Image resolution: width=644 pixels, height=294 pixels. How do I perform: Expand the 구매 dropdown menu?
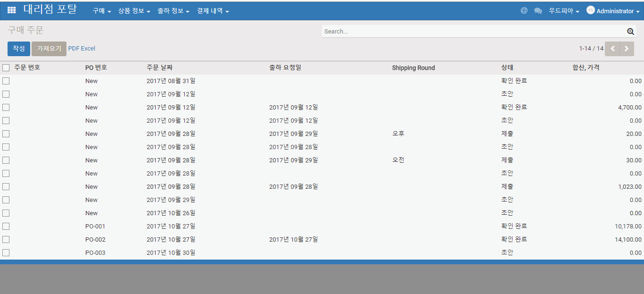[x=101, y=11]
